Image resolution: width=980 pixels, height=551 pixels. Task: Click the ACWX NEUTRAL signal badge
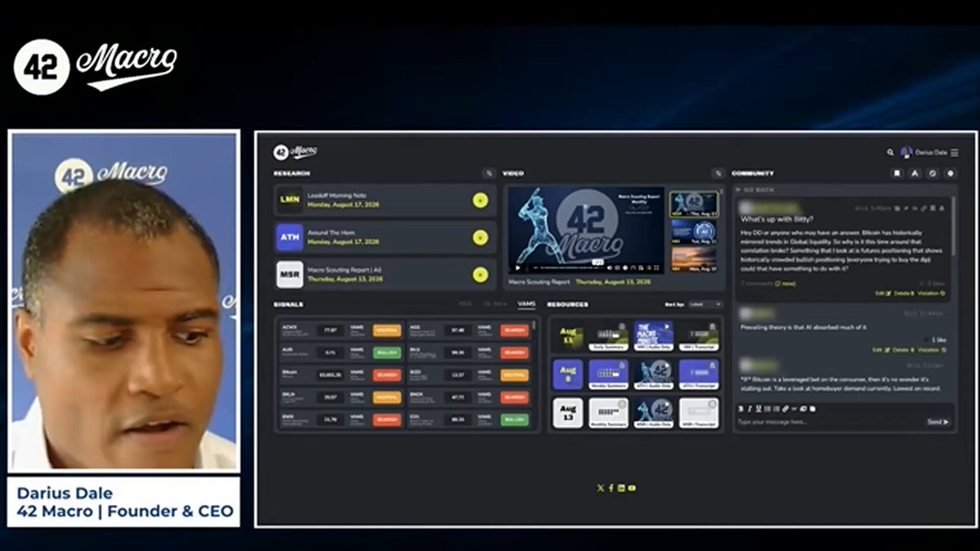click(x=387, y=331)
